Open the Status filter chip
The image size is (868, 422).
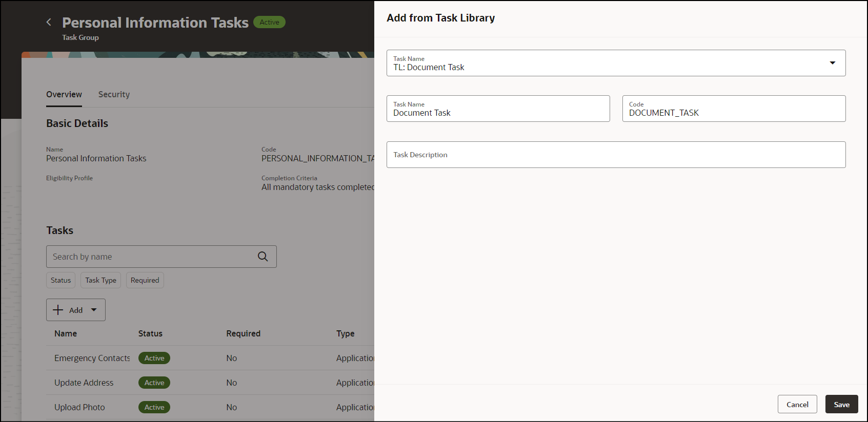(61, 280)
